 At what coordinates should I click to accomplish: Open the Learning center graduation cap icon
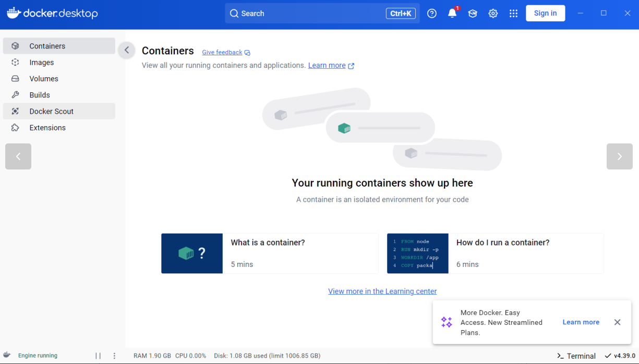click(473, 14)
